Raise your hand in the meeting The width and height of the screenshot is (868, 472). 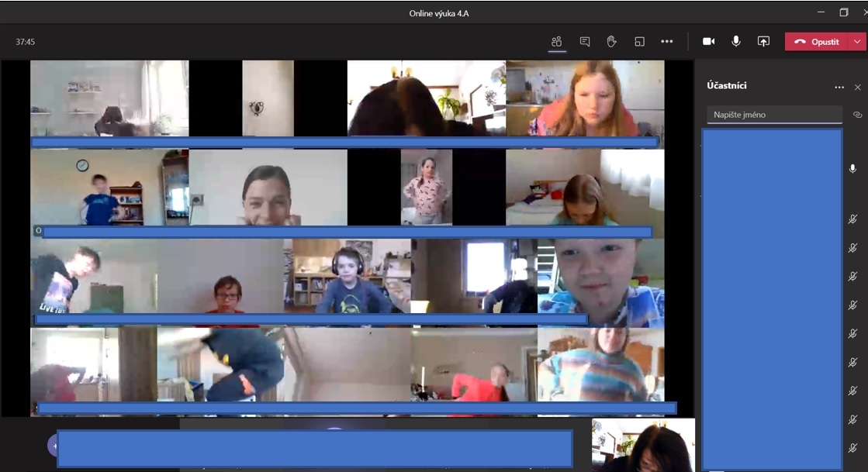[612, 42]
